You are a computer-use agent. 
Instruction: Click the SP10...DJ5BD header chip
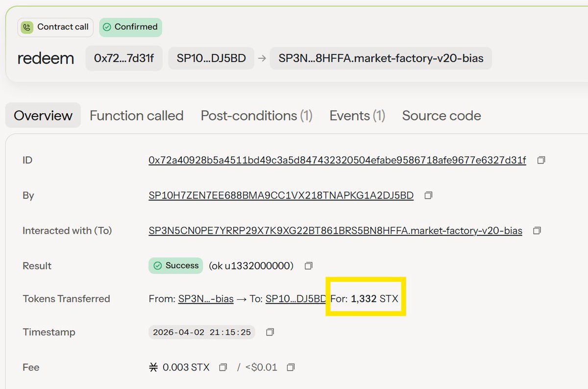click(x=211, y=58)
